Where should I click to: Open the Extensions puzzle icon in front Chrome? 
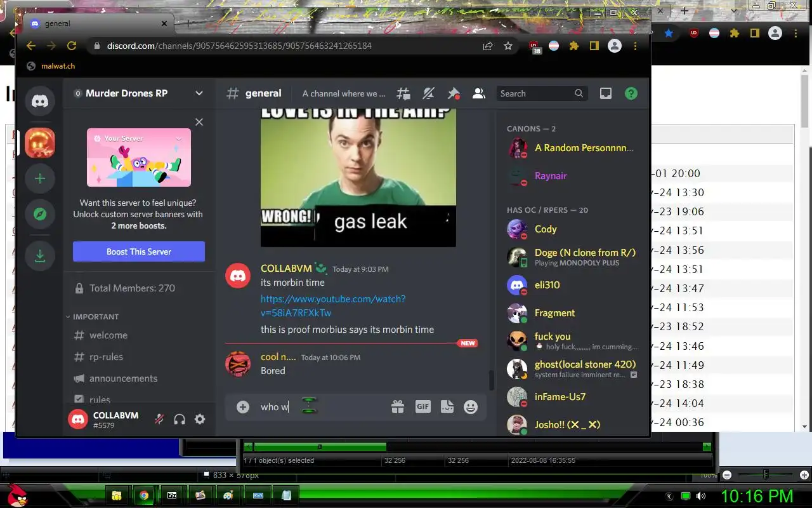(574, 46)
